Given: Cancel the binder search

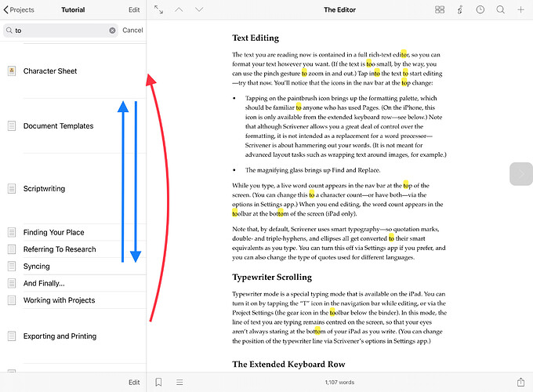Looking at the screenshot, I should point(132,31).
